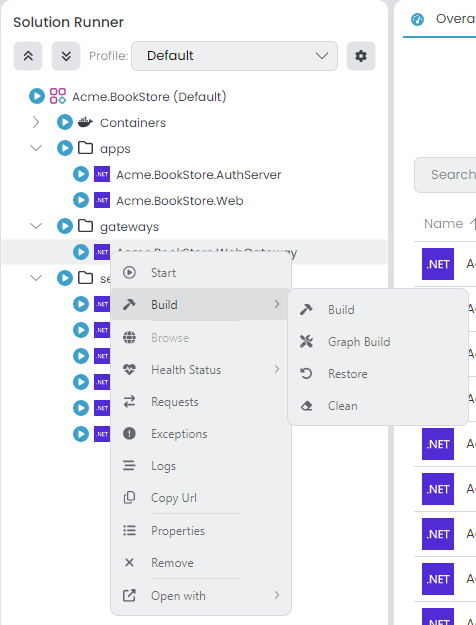The image size is (476, 625).
Task: Click the Graph Build tools icon
Action: (x=306, y=342)
